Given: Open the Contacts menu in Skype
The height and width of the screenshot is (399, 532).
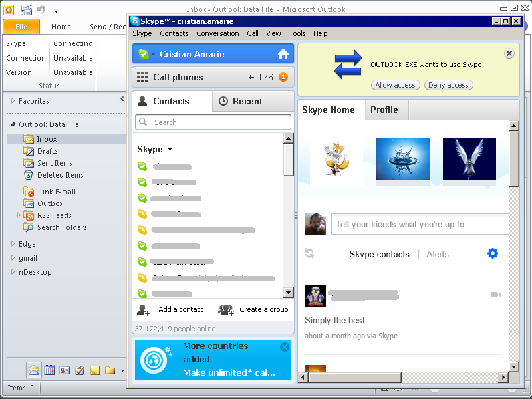Looking at the screenshot, I should pos(174,33).
